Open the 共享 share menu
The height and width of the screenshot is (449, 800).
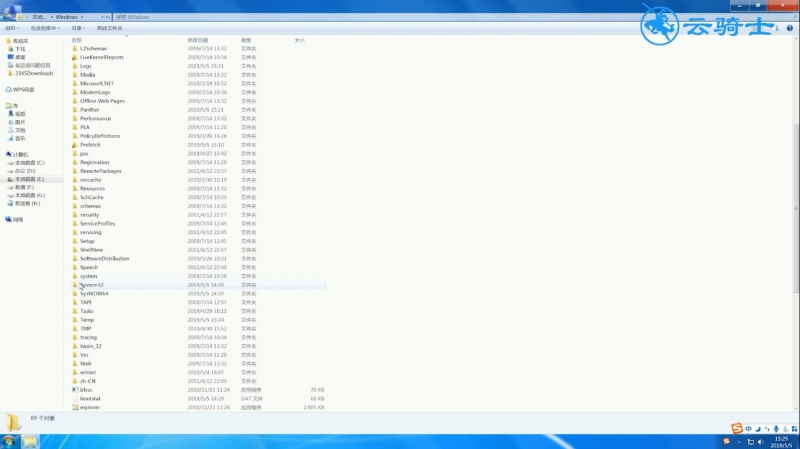[78, 28]
